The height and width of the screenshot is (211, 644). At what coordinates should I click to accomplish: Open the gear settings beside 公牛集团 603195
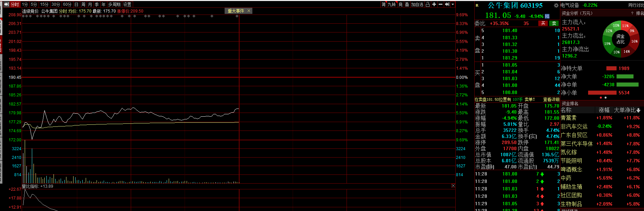coord(556,5)
